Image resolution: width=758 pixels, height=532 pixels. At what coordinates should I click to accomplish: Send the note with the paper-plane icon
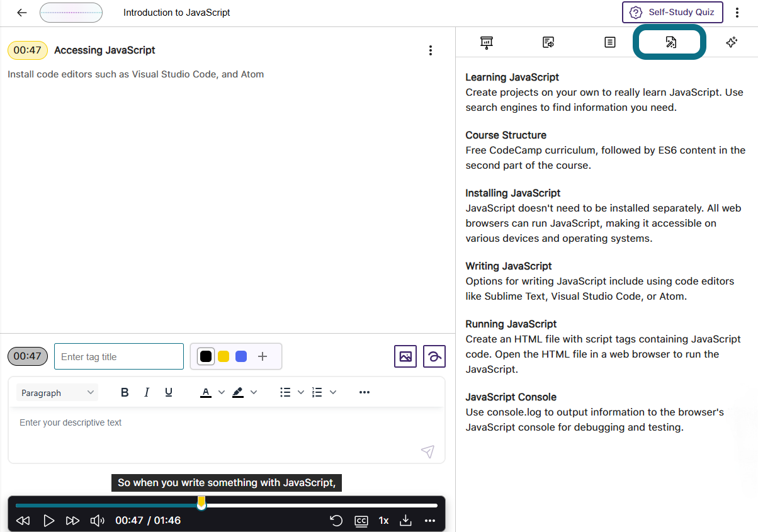427,451
